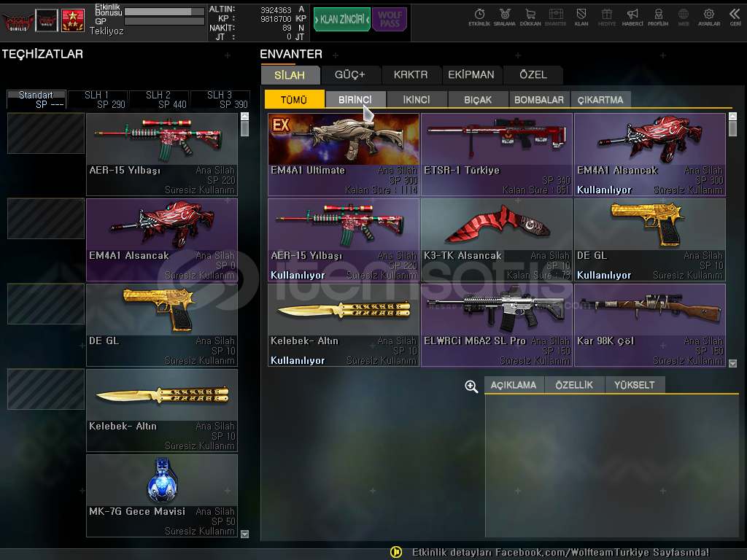Select ETSR-1 Türkiye sniper in inventory
Screen dimensions: 747x560
tap(497, 155)
